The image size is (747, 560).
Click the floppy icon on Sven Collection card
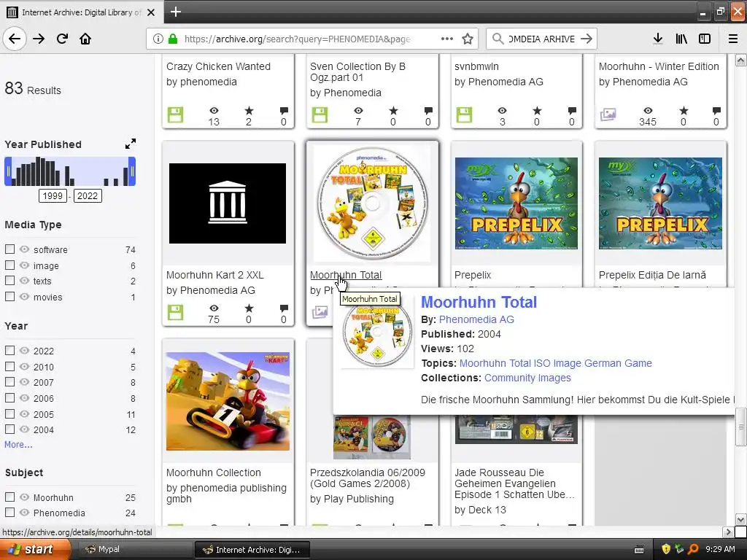pos(320,114)
